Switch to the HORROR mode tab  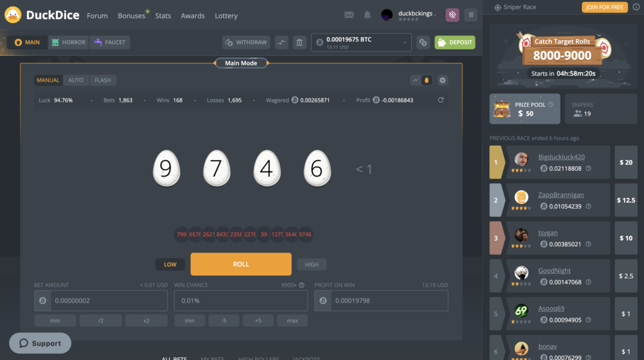(68, 42)
